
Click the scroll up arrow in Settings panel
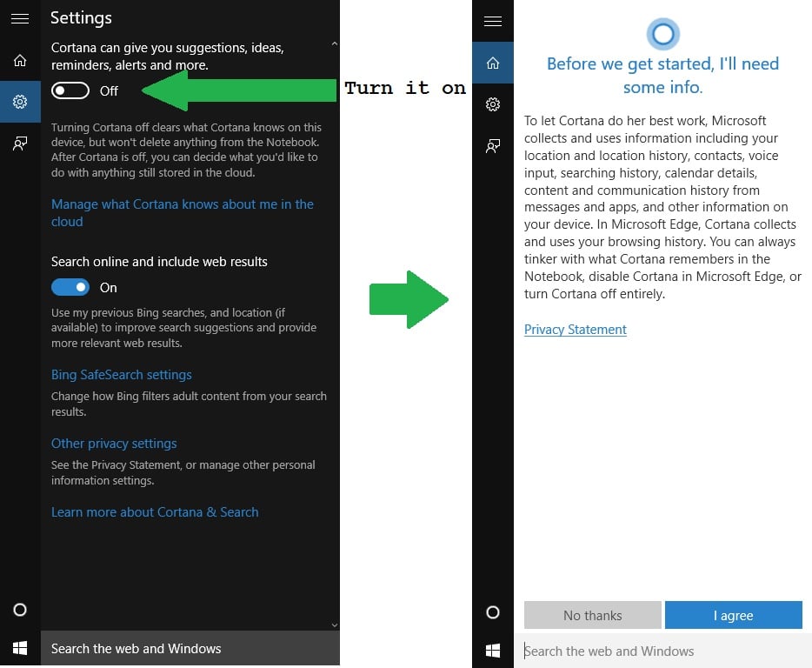pyautogui.click(x=335, y=44)
